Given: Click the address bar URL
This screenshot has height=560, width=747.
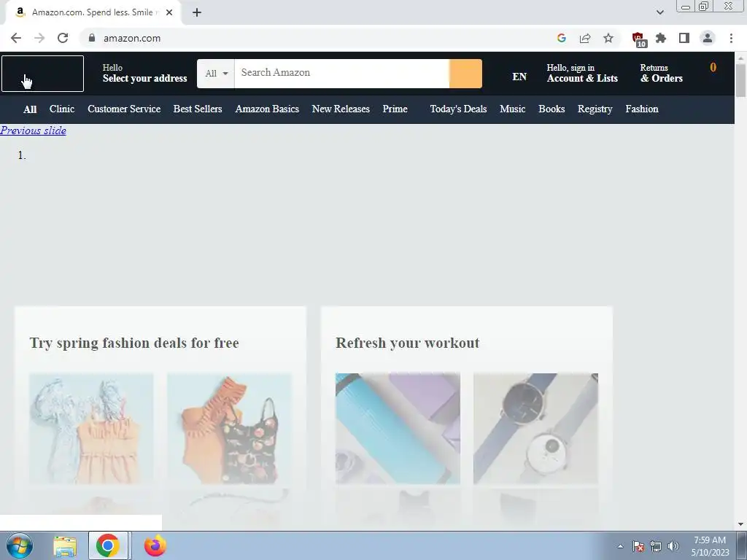Looking at the screenshot, I should pyautogui.click(x=132, y=38).
